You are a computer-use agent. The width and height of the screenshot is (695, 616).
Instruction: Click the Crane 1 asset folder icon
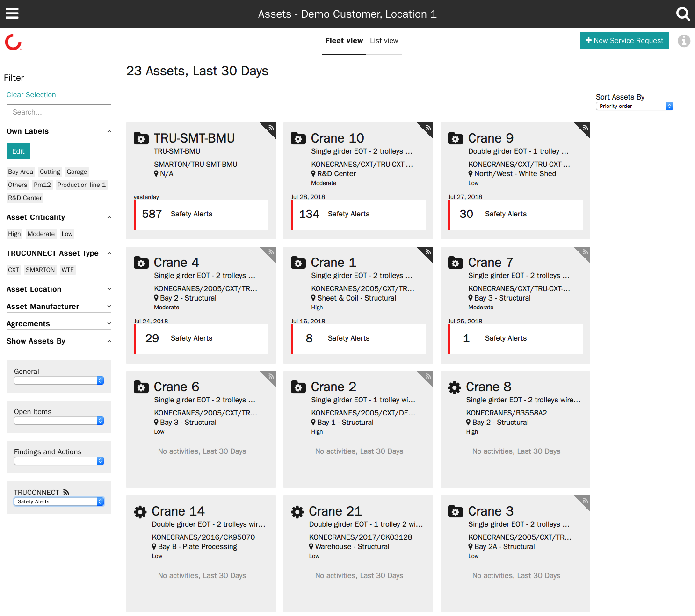coord(298,263)
